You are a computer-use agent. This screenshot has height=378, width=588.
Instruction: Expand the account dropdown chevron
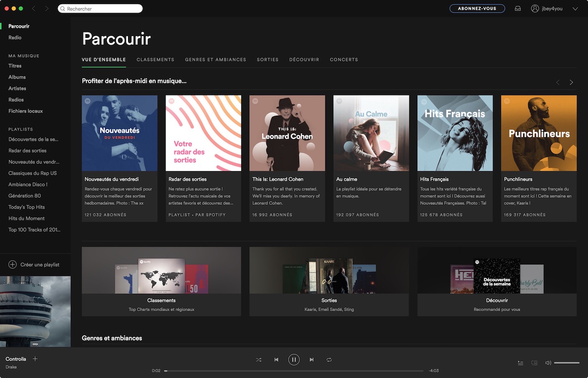tap(575, 8)
